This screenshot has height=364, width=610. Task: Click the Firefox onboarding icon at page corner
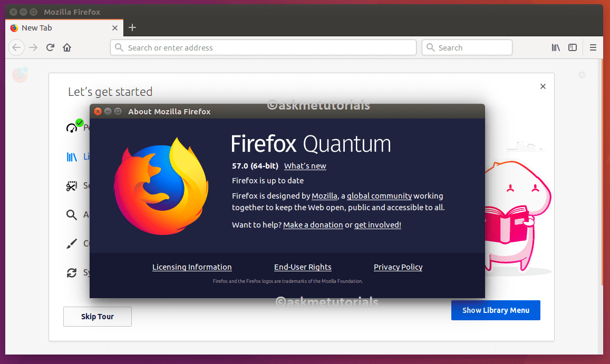[x=20, y=75]
